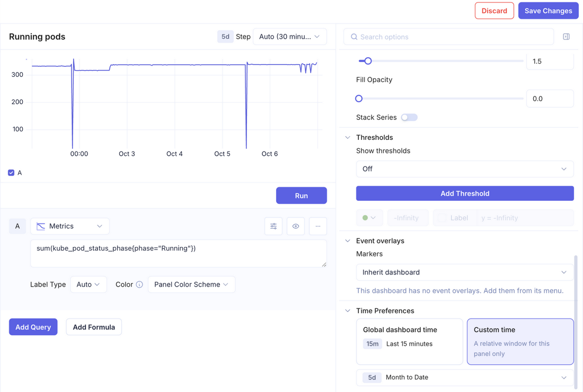Open the Month to Date time dropdown

pyautogui.click(x=465, y=378)
